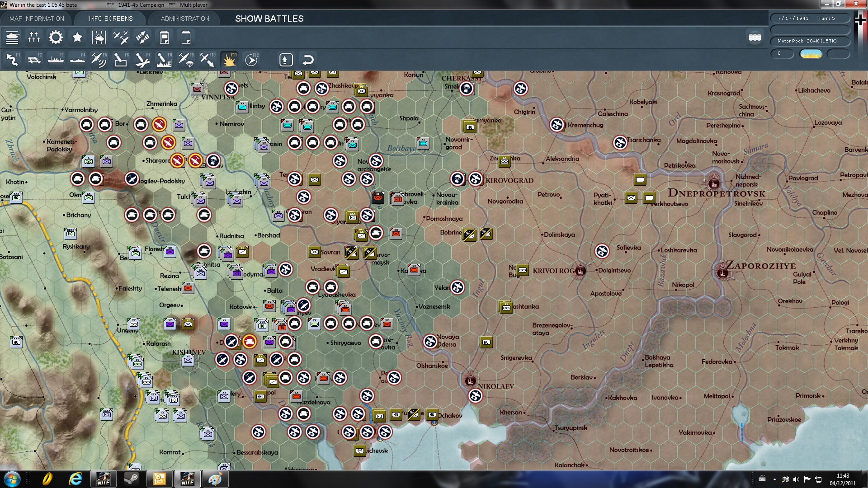Open the commander's report clipboard icon
The width and height of the screenshot is (868, 488).
click(x=164, y=38)
